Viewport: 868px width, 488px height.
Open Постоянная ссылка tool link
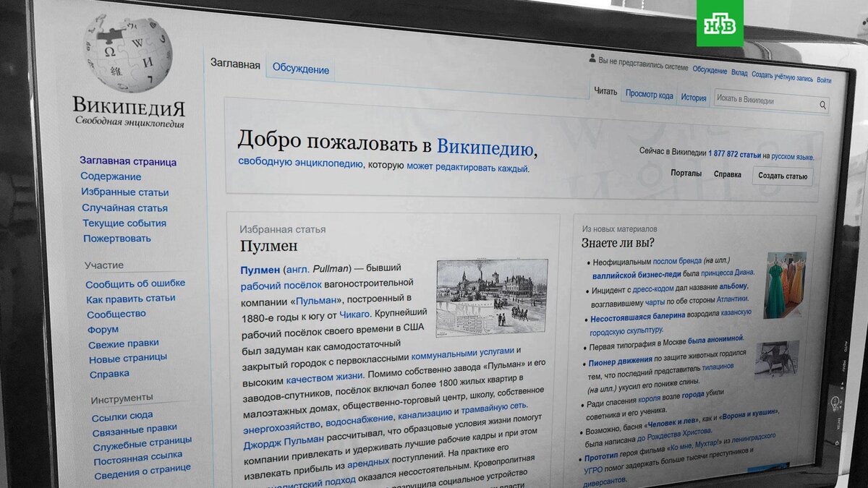pyautogui.click(x=138, y=458)
